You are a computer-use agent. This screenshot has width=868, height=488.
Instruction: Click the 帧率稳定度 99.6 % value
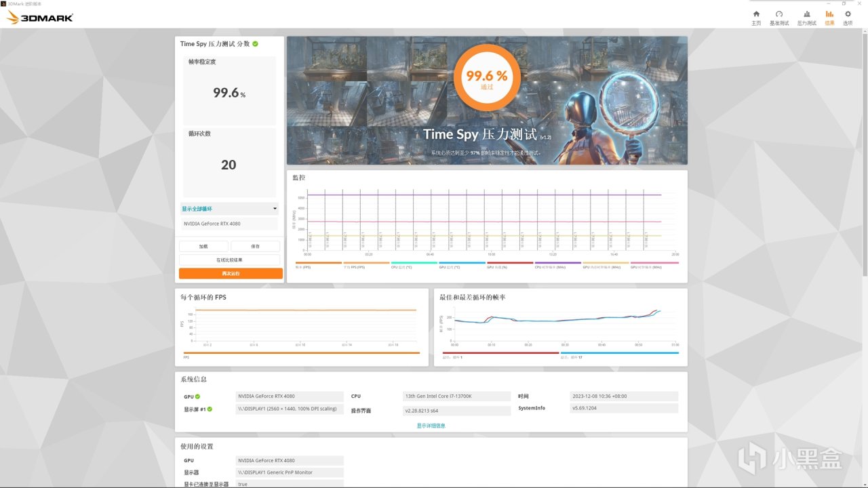point(229,93)
